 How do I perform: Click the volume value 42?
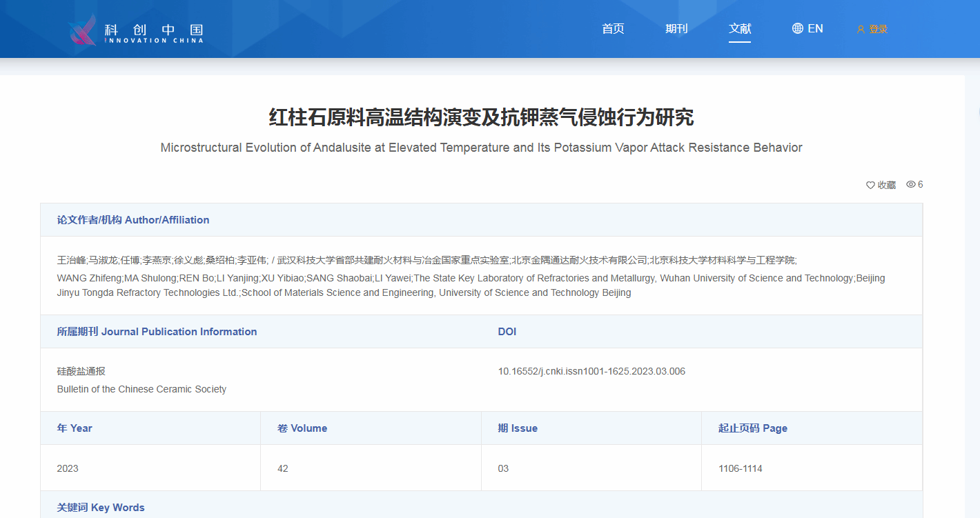283,468
